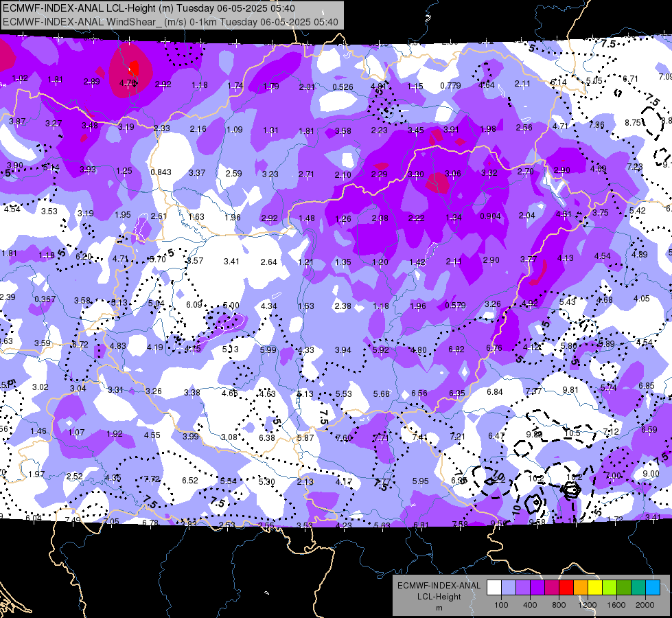The width and height of the screenshot is (672, 618).
Task: Click the wind shear value 7.72
Action: tap(152, 479)
